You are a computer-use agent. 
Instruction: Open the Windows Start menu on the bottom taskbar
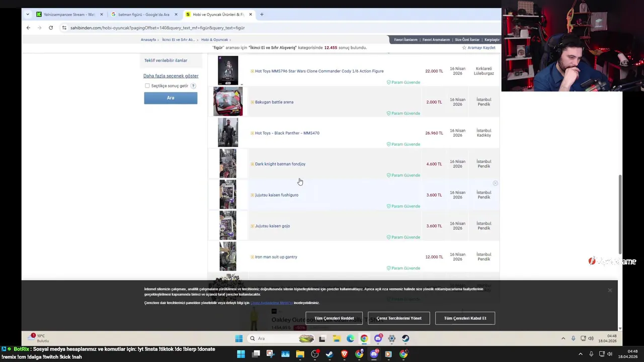click(241, 354)
